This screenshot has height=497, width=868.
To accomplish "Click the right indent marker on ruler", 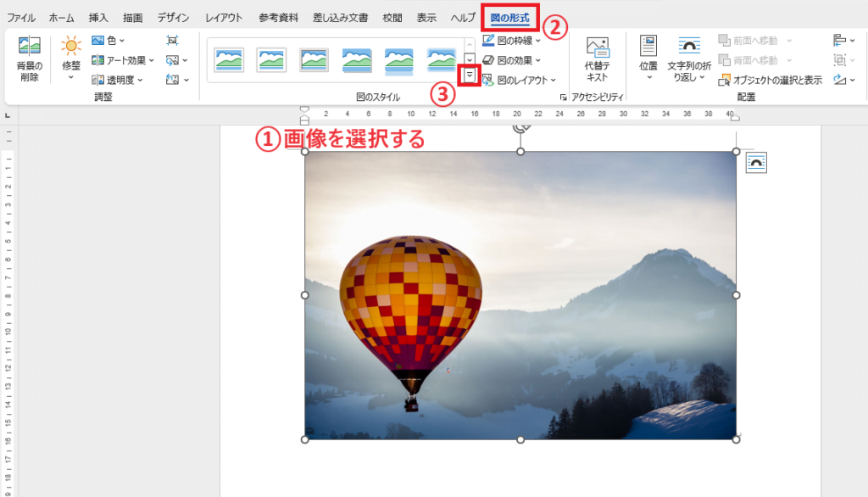I will 735,117.
